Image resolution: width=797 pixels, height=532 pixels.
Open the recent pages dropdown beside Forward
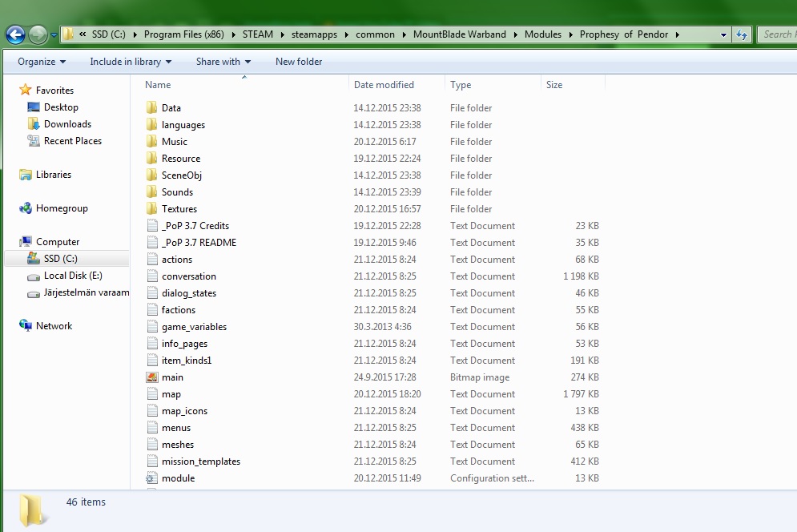point(54,35)
